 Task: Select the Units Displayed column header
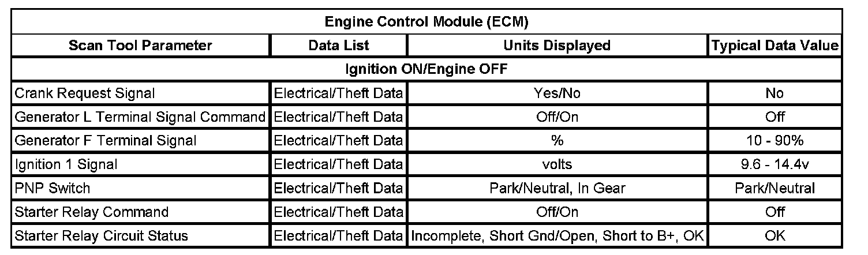pyautogui.click(x=557, y=45)
